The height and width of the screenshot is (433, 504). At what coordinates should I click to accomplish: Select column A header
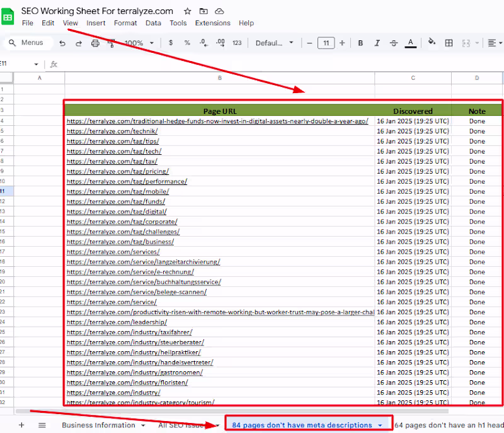point(39,78)
